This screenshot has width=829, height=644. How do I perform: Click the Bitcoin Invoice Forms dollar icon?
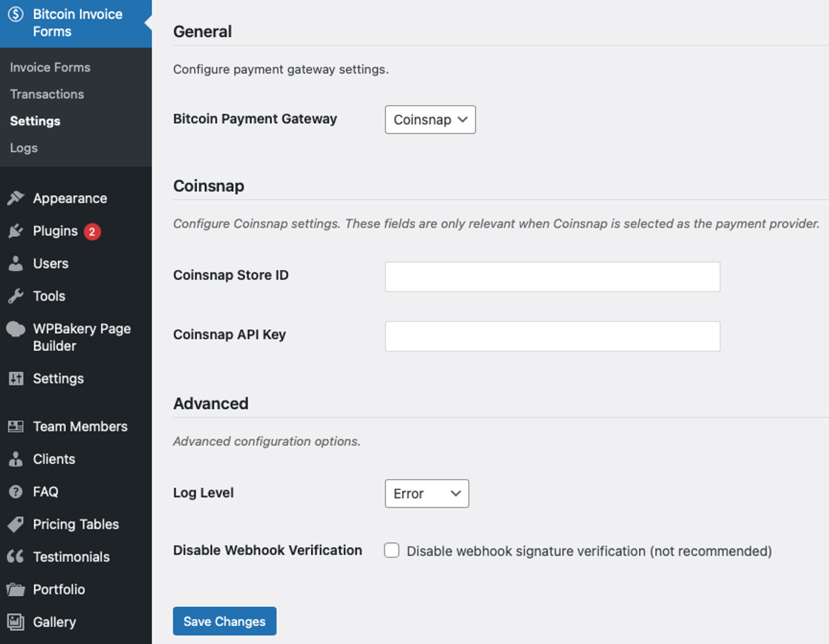pos(16,14)
